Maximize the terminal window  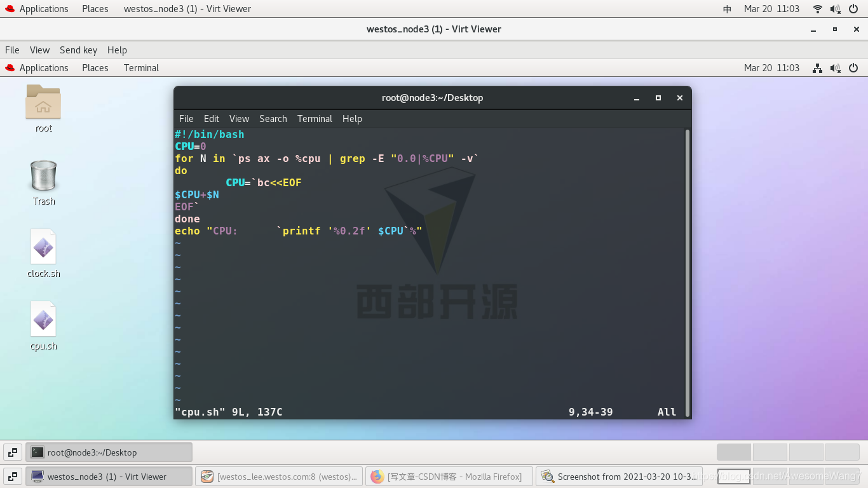coord(658,98)
